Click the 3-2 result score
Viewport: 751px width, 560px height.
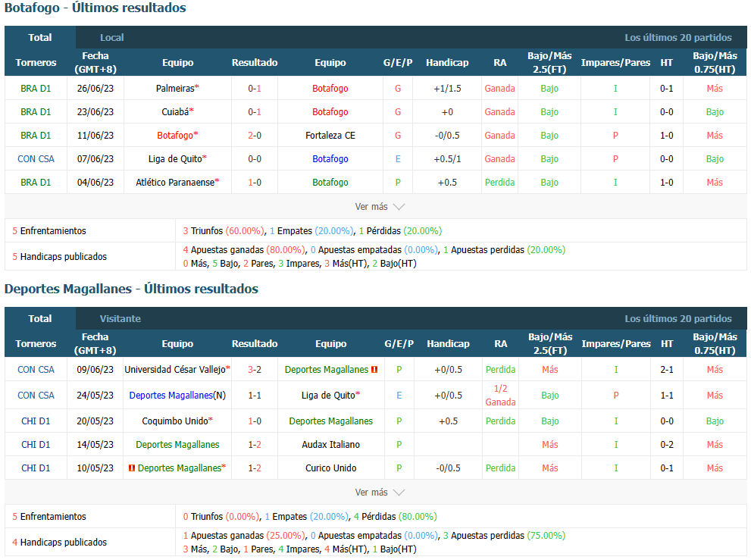click(x=255, y=369)
